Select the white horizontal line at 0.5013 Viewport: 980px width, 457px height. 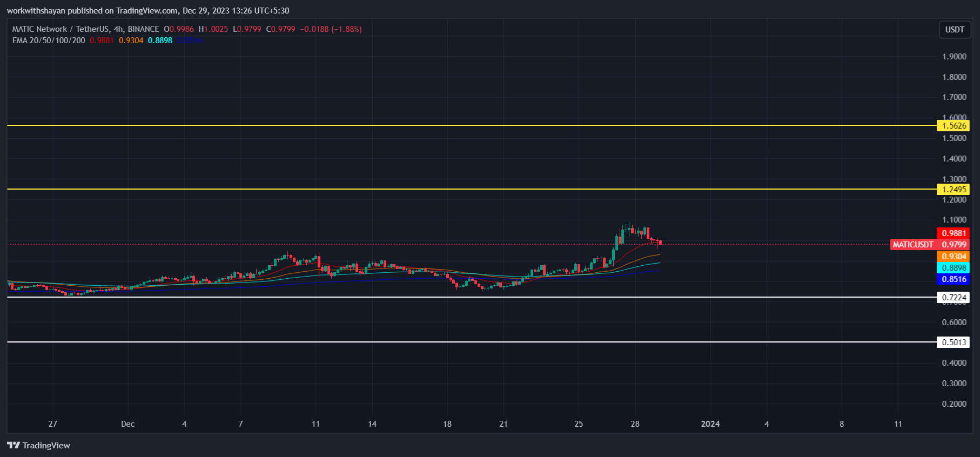click(472, 342)
